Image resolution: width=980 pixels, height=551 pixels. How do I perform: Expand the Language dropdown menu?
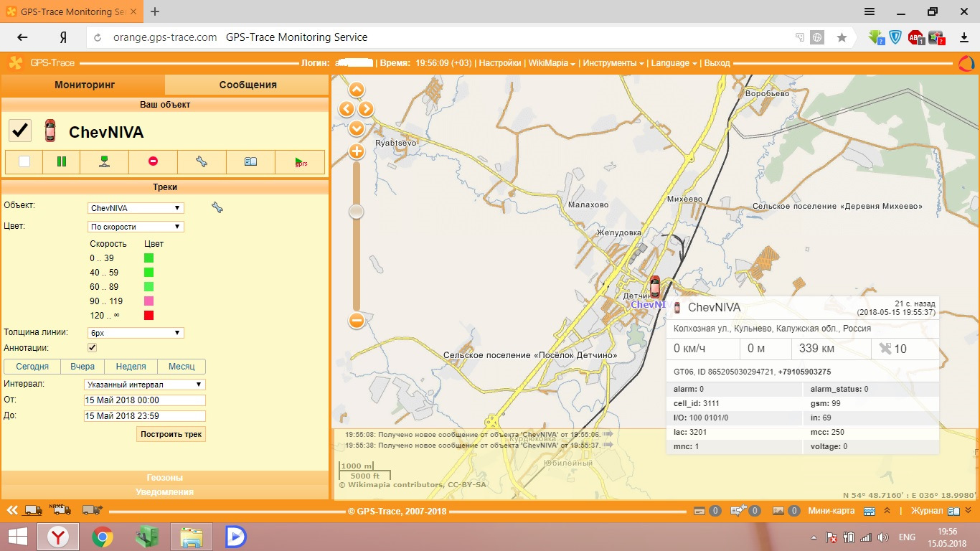coord(674,63)
